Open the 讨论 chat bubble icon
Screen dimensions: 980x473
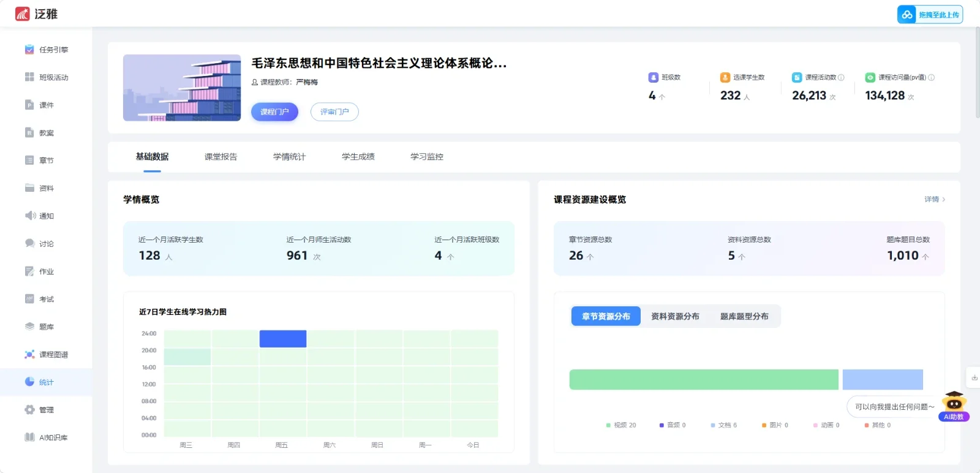29,243
